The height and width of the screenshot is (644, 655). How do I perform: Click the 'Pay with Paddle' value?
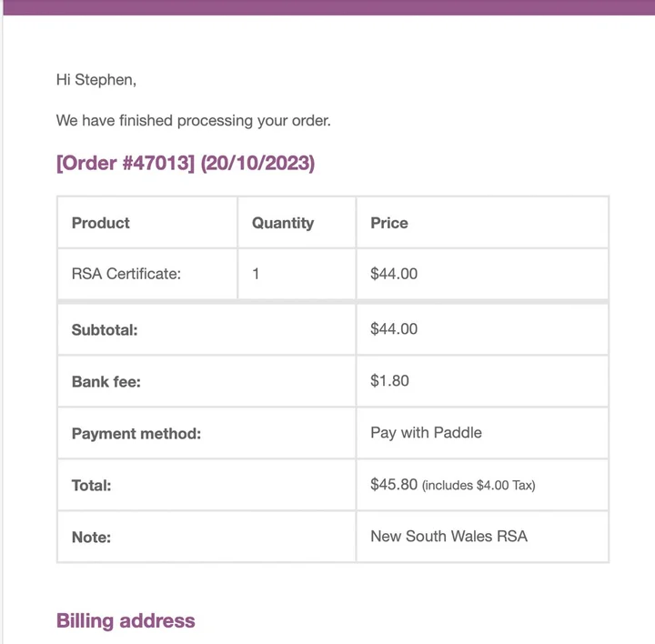click(426, 433)
